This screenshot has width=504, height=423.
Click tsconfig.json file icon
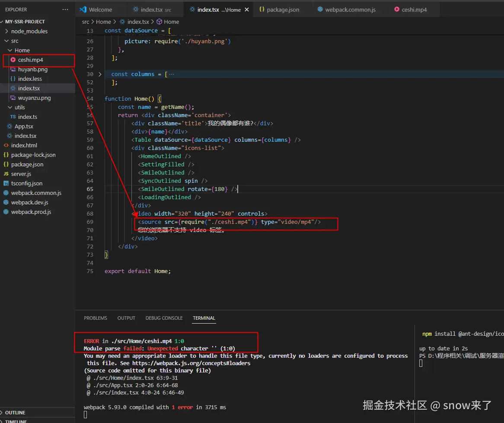coord(6,183)
